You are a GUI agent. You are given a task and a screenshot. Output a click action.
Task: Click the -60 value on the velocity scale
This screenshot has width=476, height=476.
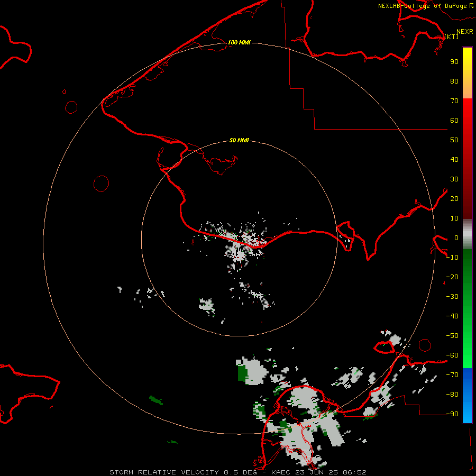[x=452, y=355]
